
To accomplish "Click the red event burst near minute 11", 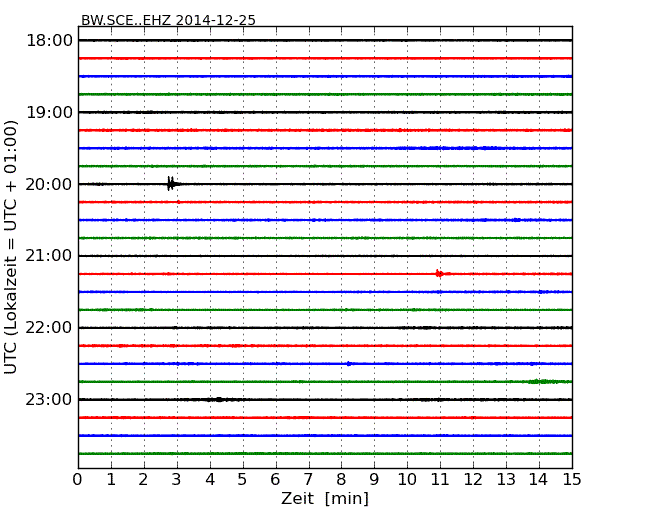I will [439, 273].
